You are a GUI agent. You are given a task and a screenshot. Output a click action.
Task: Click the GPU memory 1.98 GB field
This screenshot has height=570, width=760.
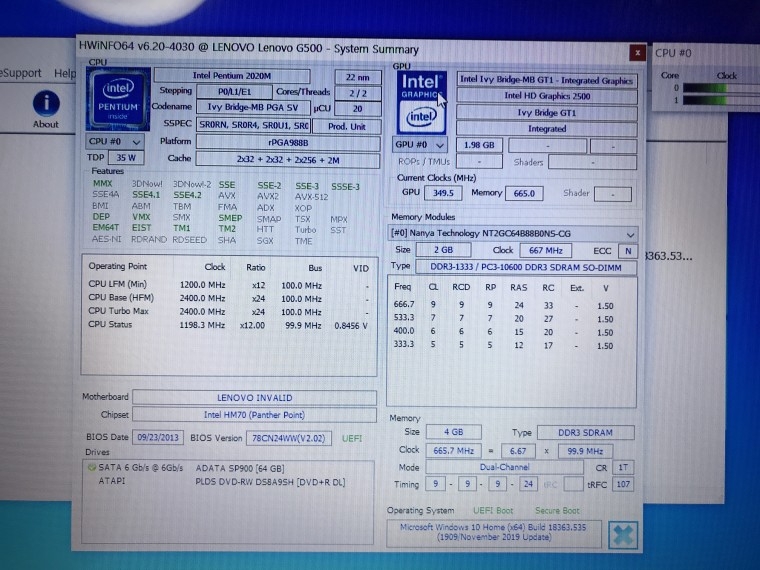coord(479,145)
